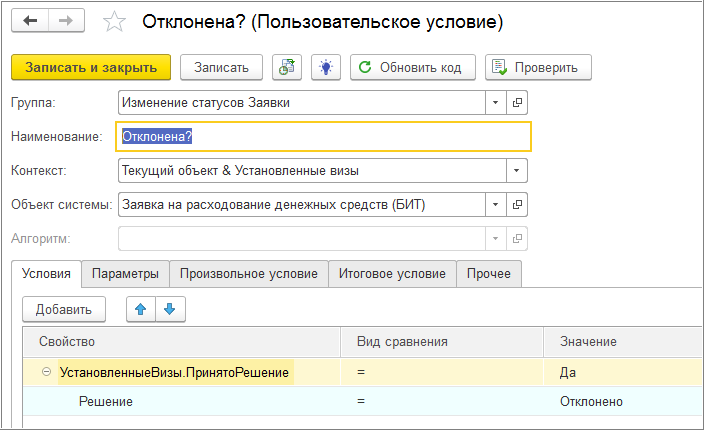Click the Записать и закрыть button

(x=91, y=67)
